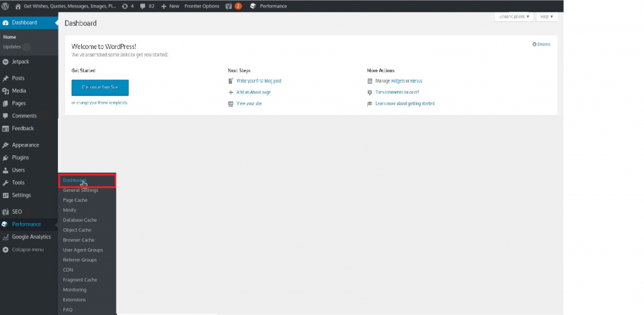Screen dimensions: 644x315
Task: Expand the Help dropdown tab
Action: tap(547, 17)
